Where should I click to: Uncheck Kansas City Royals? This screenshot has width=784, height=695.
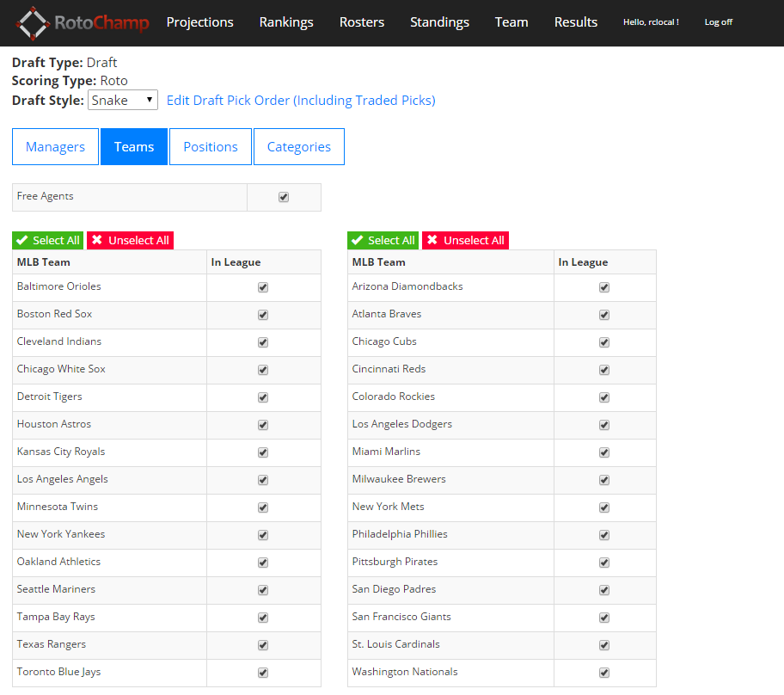263,452
